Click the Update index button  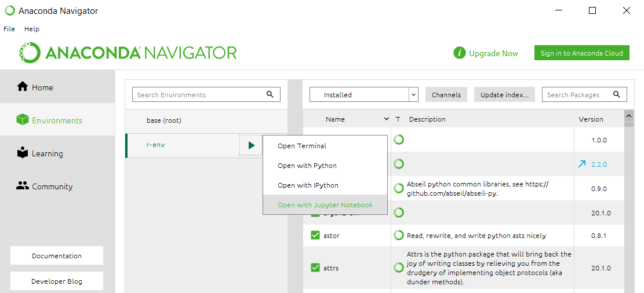coord(505,94)
